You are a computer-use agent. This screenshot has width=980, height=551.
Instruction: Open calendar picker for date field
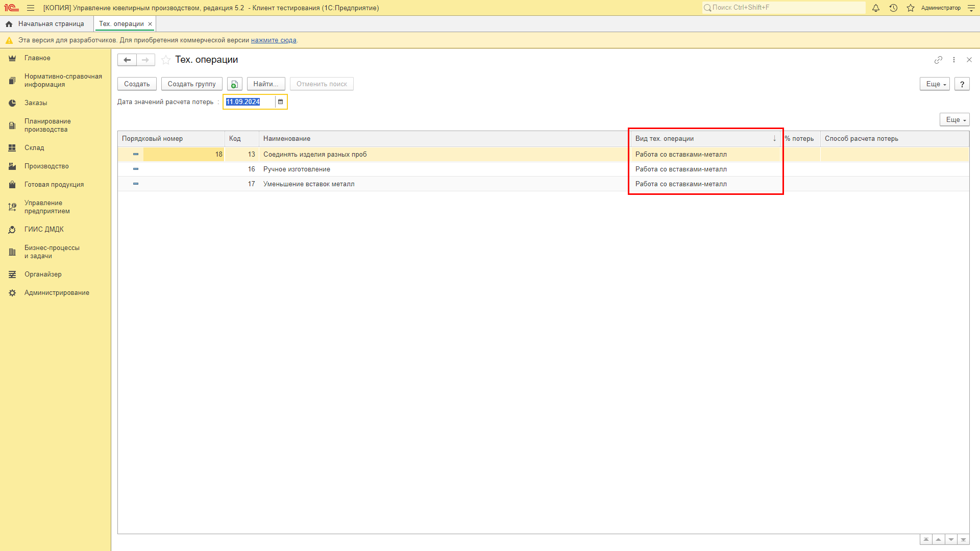(280, 102)
